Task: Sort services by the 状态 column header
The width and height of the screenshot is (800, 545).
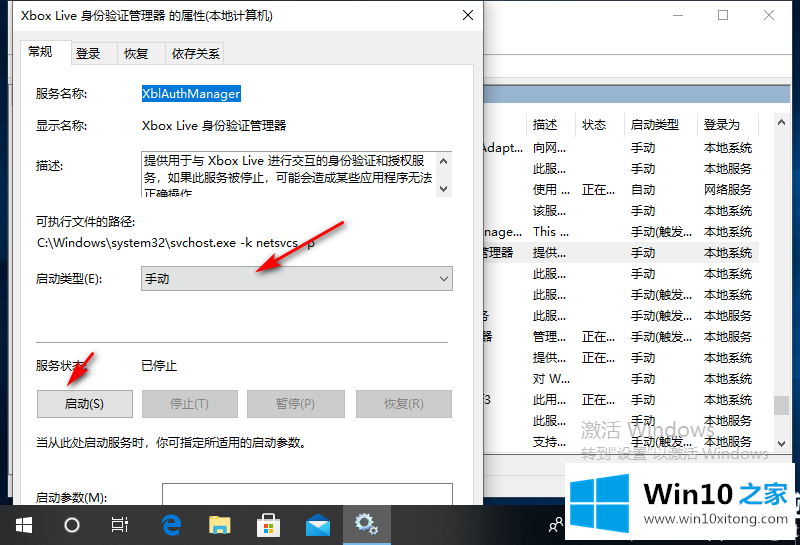Action: tap(594, 125)
